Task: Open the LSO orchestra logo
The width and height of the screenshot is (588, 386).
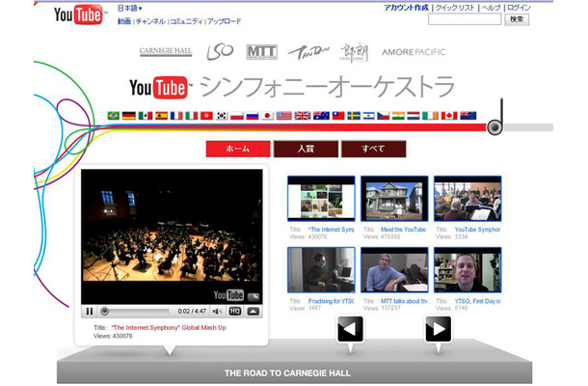Action: pyautogui.click(x=220, y=52)
